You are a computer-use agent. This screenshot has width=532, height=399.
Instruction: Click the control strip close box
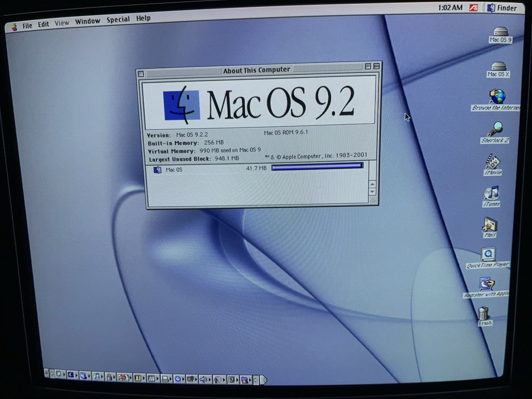pos(46,373)
